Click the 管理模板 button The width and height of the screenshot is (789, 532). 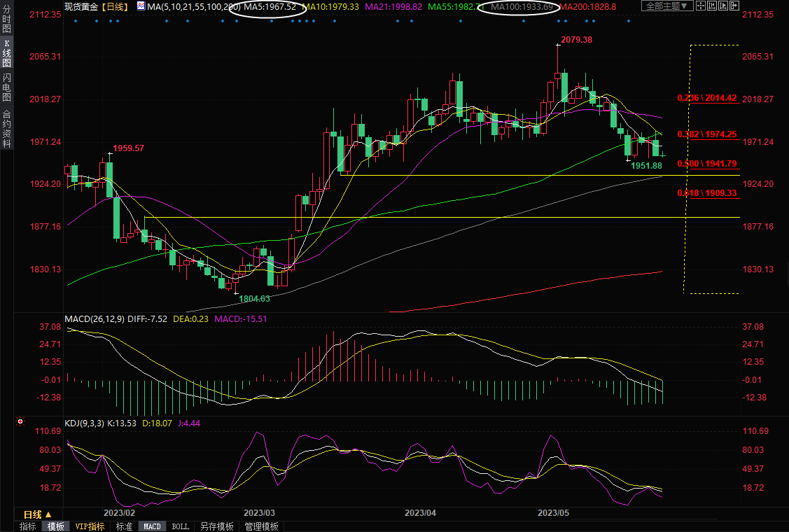(261, 526)
